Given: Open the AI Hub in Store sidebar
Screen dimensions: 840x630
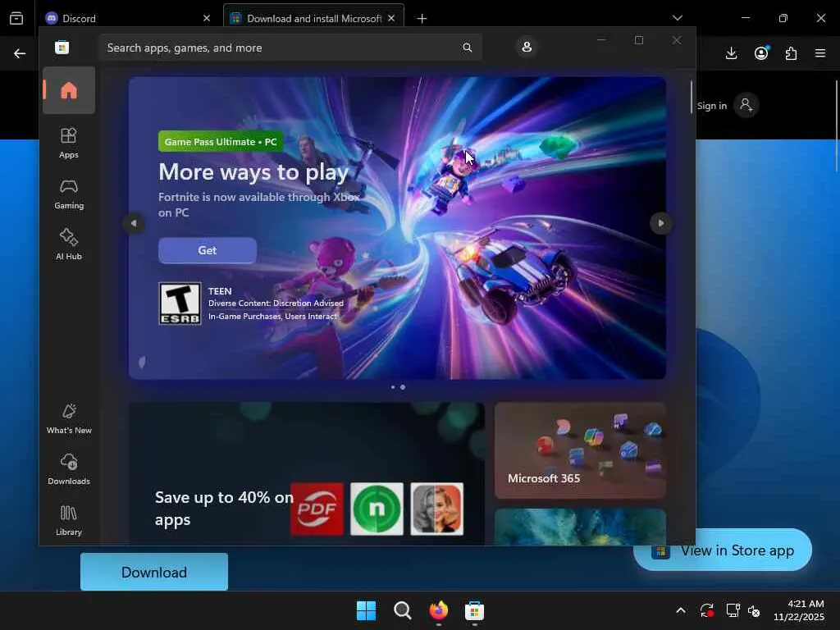Looking at the screenshot, I should [x=69, y=244].
